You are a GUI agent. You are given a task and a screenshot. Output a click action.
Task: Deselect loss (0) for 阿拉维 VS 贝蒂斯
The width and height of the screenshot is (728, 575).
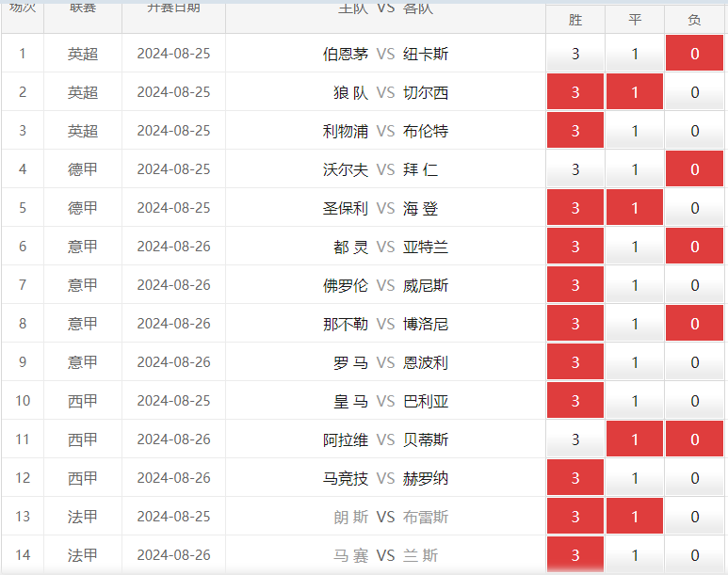(695, 439)
